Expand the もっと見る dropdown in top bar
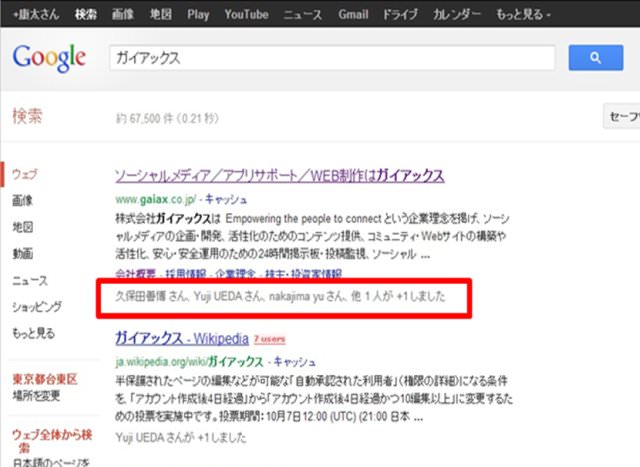This screenshot has height=467, width=640. pos(523,14)
